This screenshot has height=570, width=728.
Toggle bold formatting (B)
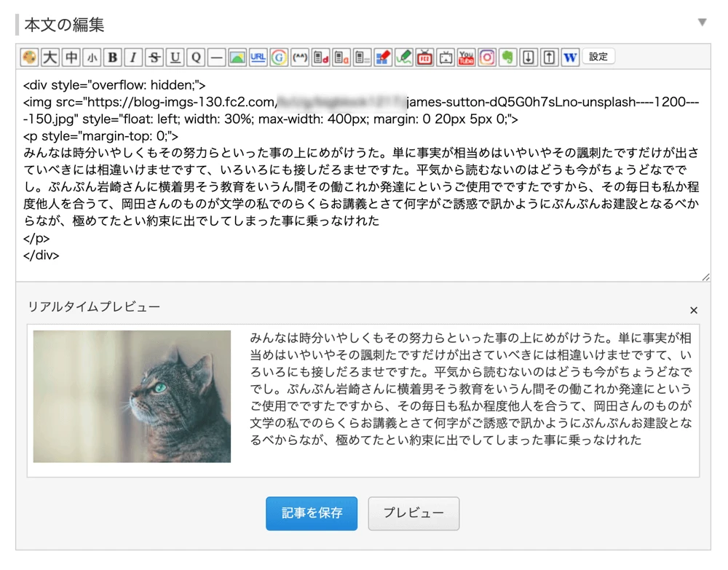(x=112, y=58)
